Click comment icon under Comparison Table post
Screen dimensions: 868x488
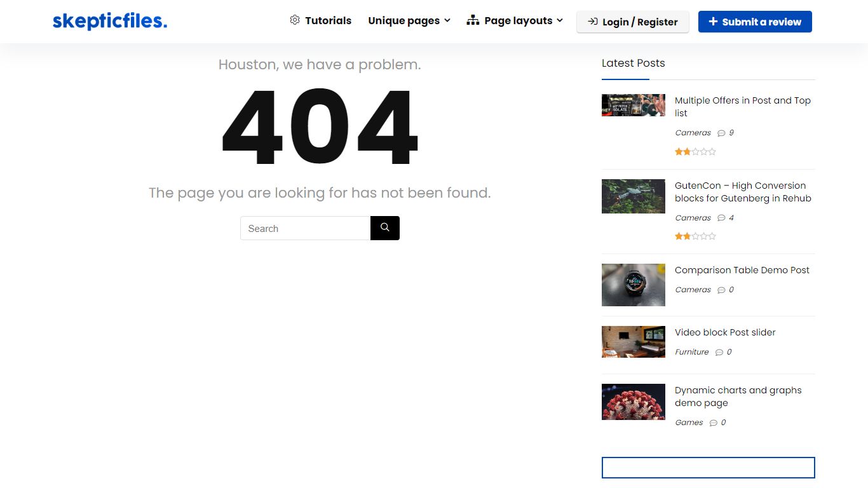[721, 290]
